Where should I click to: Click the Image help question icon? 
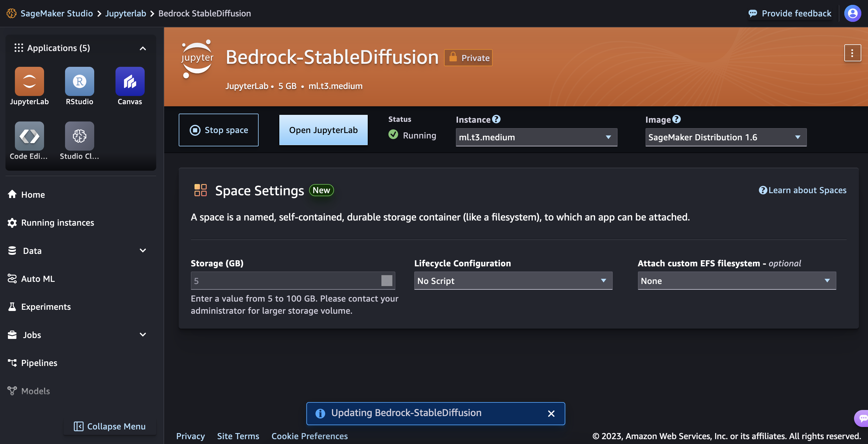[676, 119]
